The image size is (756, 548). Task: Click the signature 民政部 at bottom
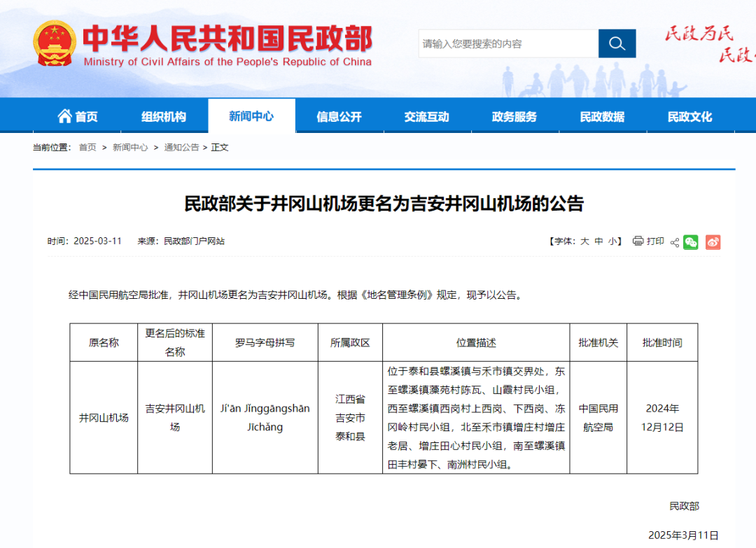pos(684,506)
